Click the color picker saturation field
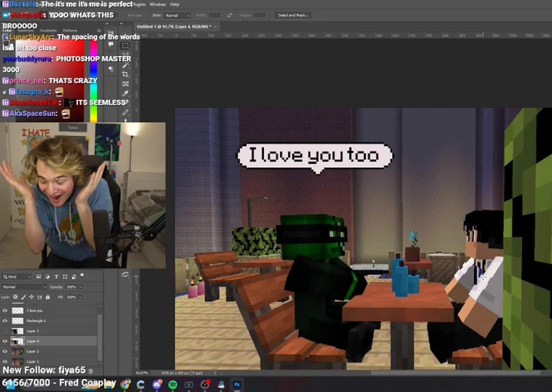This screenshot has width=552, height=392. [x=50, y=81]
